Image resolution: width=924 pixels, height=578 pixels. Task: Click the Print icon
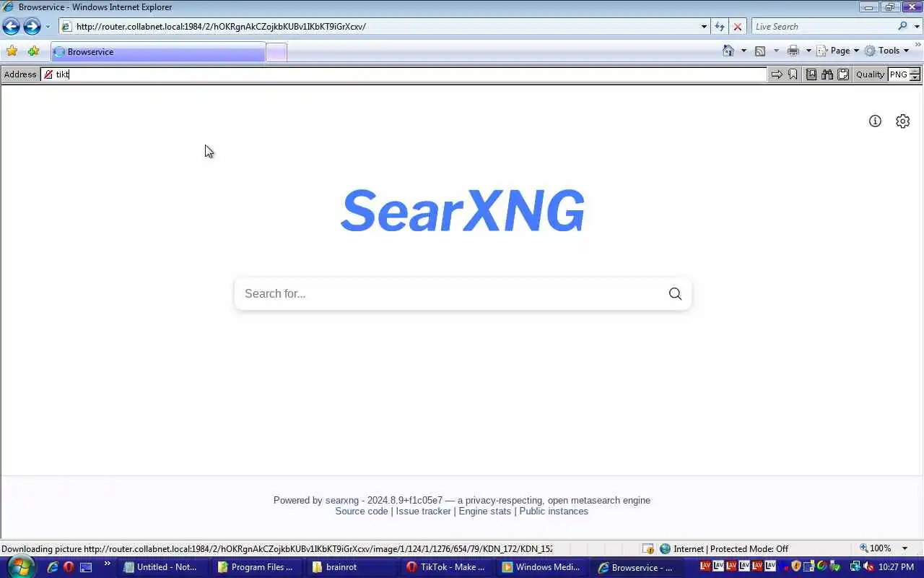[x=793, y=51]
